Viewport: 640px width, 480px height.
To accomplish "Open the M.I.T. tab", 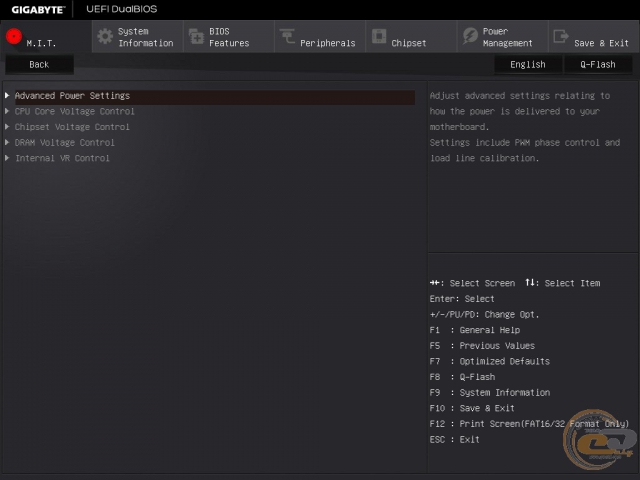I will pos(46,37).
